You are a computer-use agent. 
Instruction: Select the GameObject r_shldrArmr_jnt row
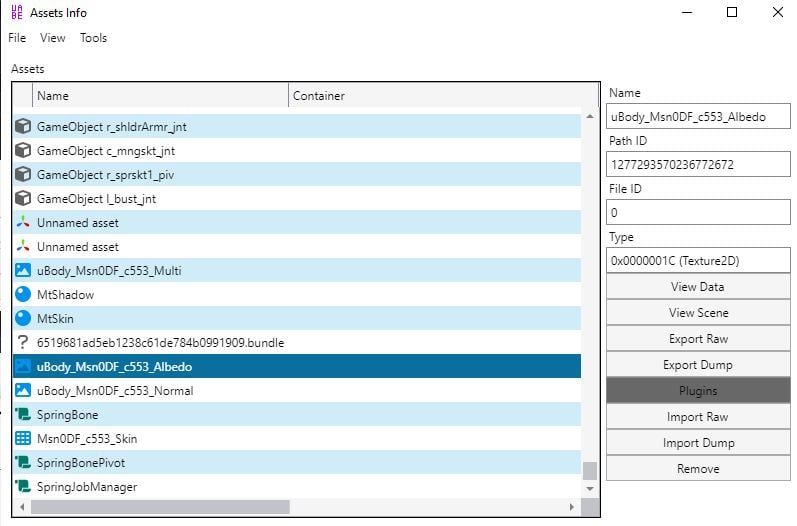[x=297, y=126]
